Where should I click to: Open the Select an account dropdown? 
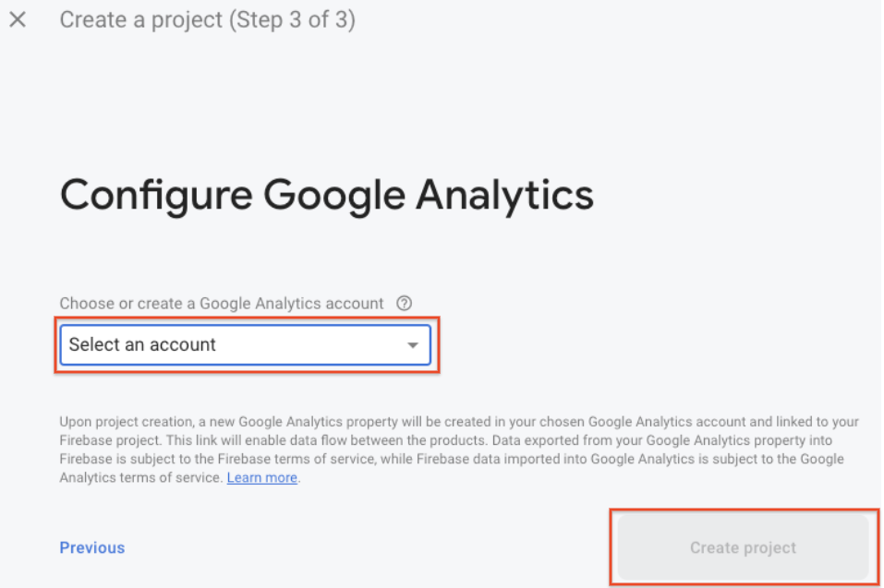(245, 345)
